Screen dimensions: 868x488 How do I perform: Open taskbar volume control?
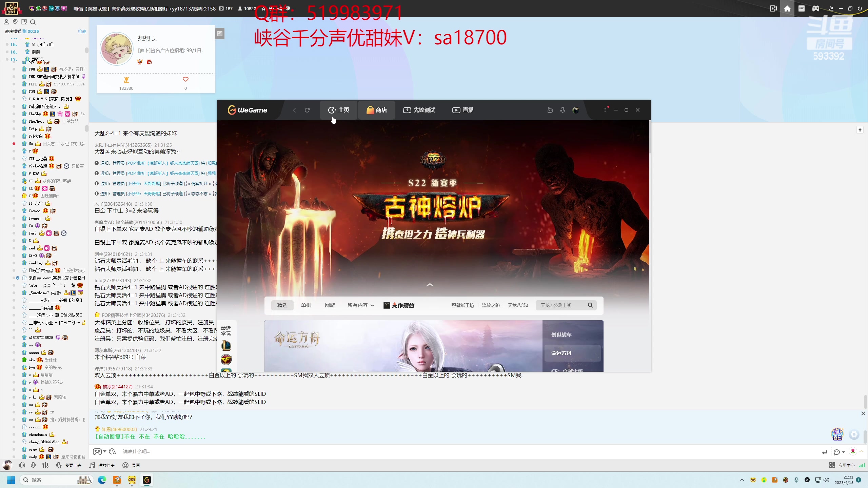point(826,480)
